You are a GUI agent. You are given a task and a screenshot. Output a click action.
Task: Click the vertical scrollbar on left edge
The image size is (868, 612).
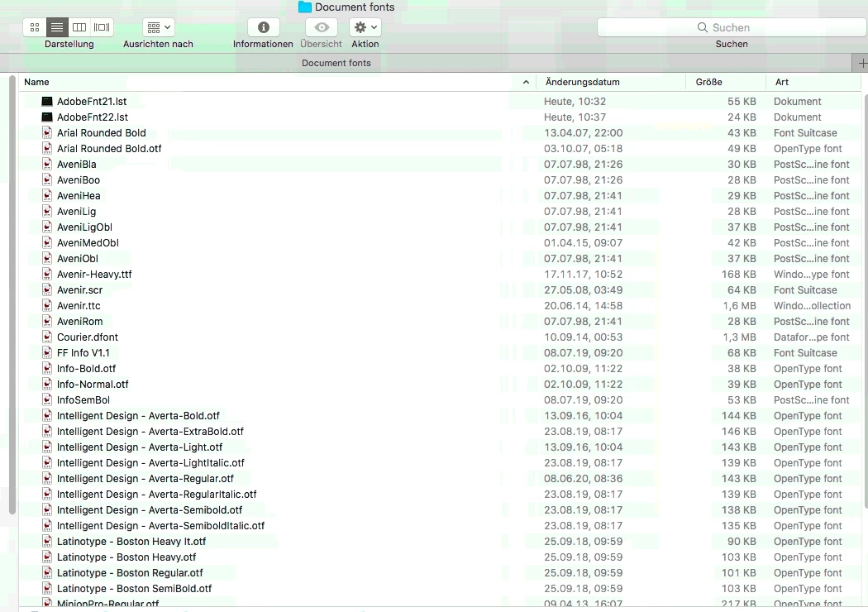click(12, 294)
